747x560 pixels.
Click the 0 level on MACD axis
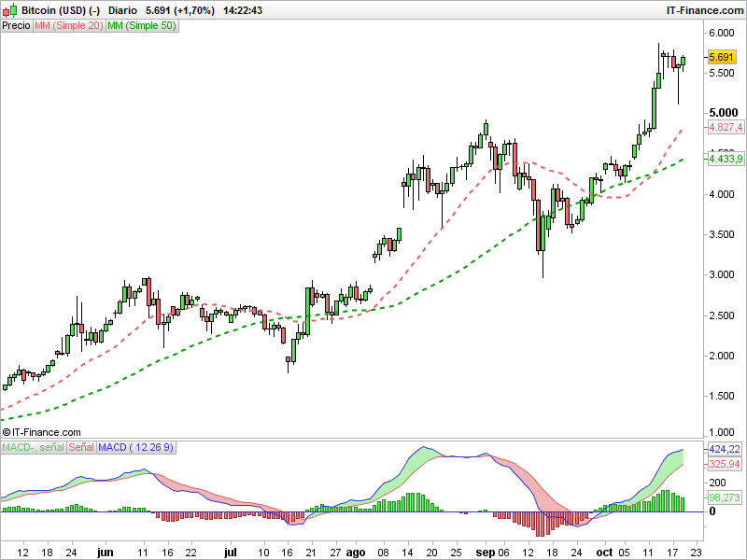(712, 511)
